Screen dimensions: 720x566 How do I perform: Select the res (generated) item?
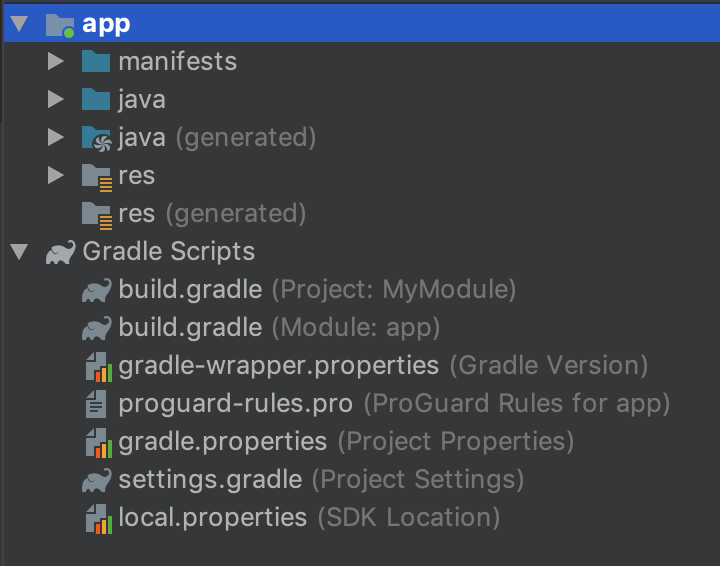[x=212, y=213]
